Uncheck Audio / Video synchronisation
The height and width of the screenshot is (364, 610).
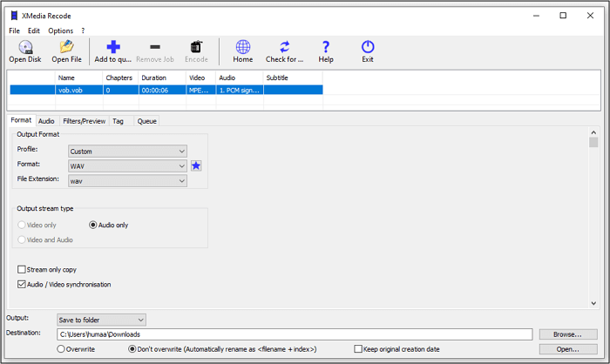pos(22,284)
